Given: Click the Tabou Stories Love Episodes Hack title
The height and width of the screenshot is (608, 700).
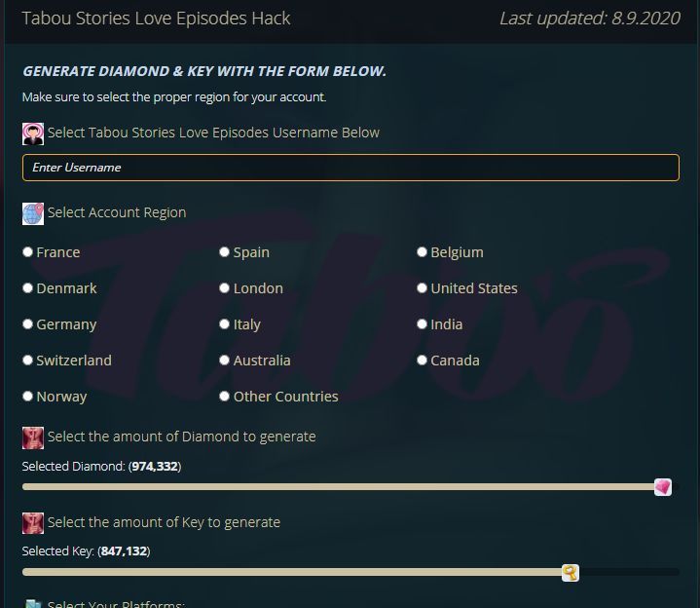Looking at the screenshot, I should pos(156,19).
